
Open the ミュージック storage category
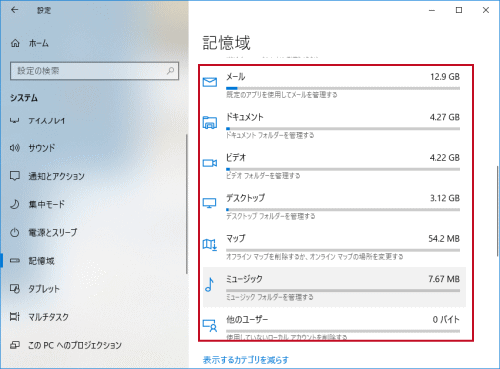pyautogui.click(x=334, y=287)
